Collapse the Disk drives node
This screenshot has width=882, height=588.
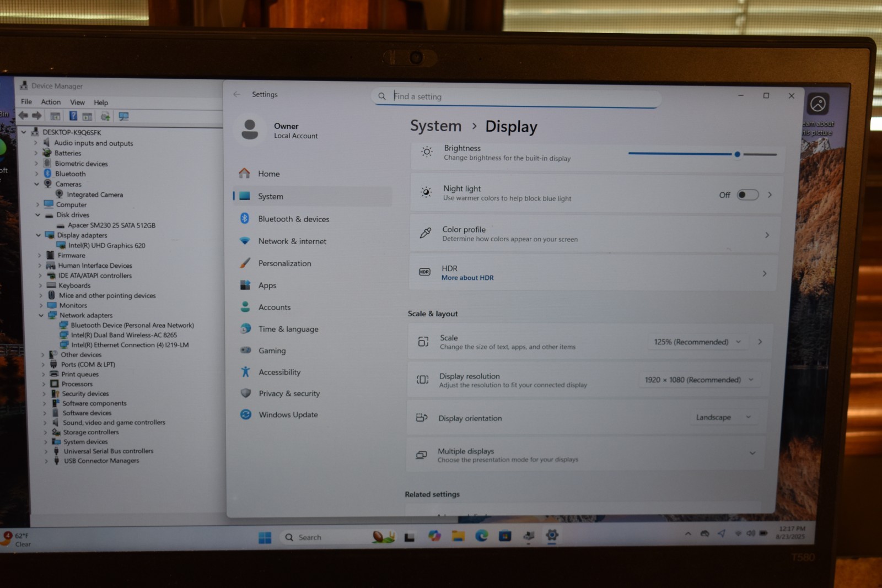click(37, 215)
